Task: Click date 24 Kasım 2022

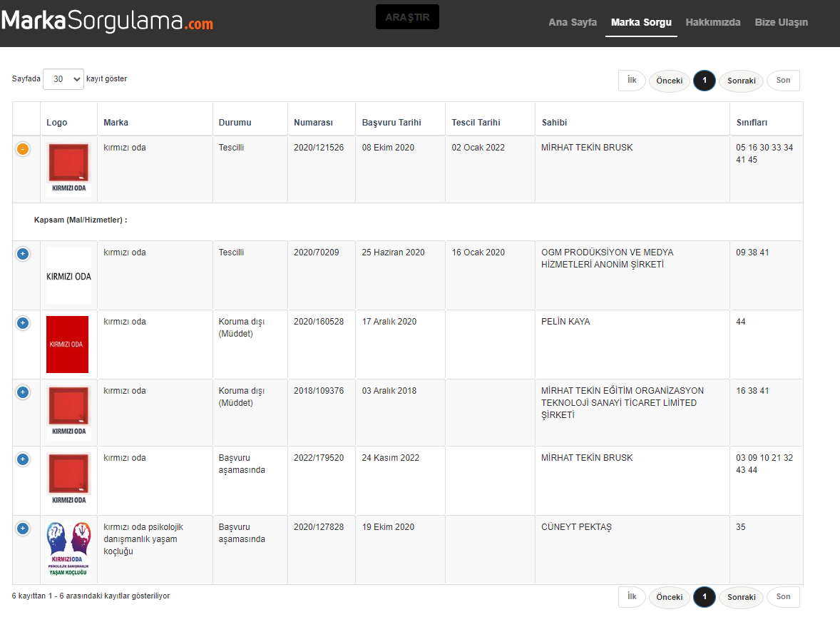Action: pyautogui.click(x=390, y=458)
